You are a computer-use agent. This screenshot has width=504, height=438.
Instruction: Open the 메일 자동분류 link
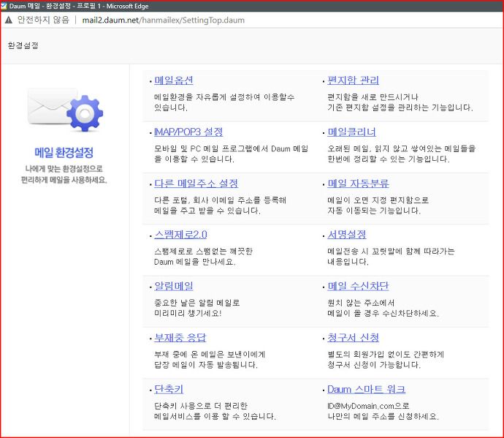[x=358, y=183]
